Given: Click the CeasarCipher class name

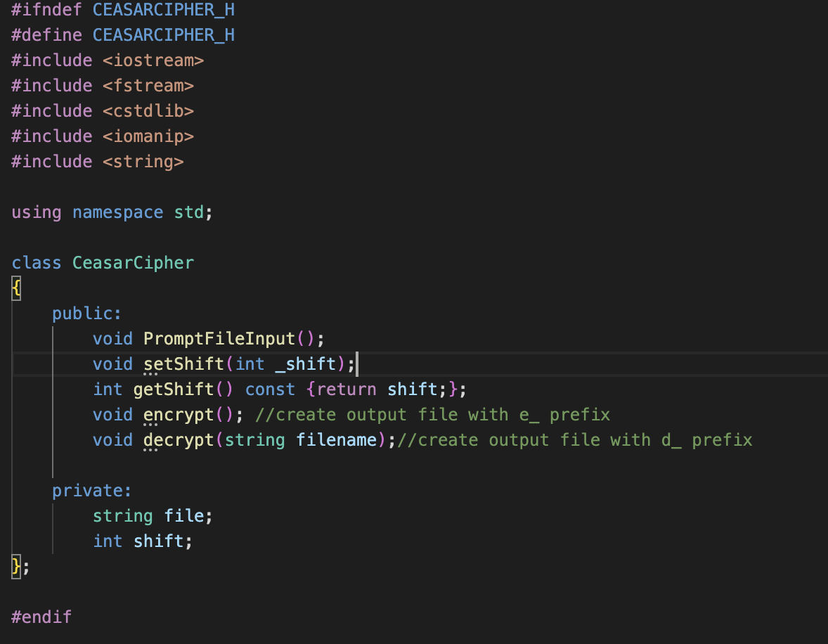Looking at the screenshot, I should tap(133, 262).
